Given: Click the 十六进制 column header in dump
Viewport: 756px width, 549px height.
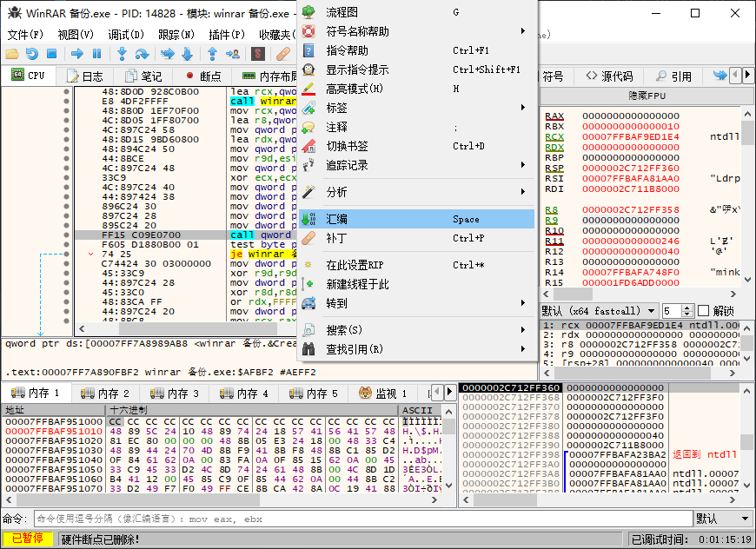Looking at the screenshot, I should (252, 410).
